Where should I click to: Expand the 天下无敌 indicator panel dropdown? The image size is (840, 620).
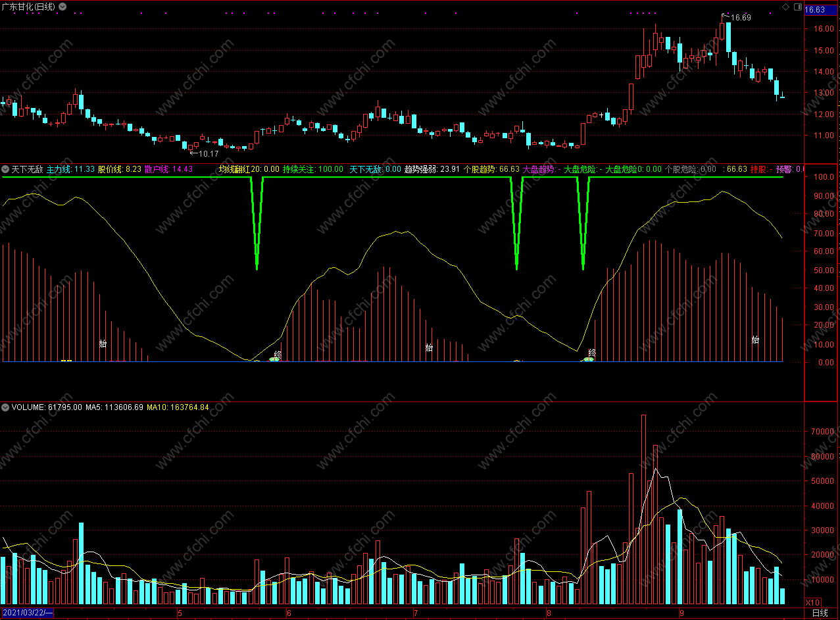(5, 169)
